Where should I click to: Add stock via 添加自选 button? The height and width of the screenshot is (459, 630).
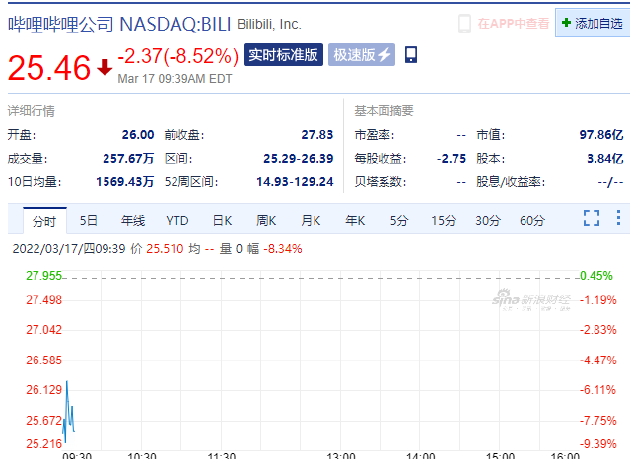[x=593, y=23]
